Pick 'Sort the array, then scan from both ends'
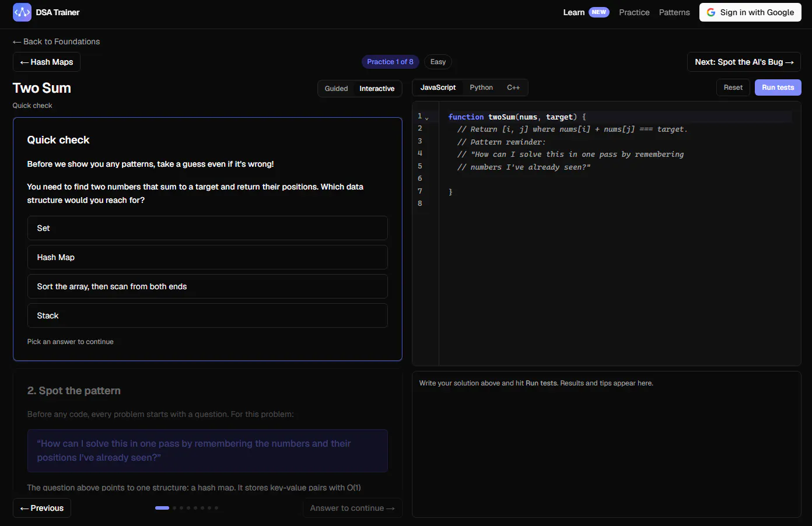 tap(208, 286)
